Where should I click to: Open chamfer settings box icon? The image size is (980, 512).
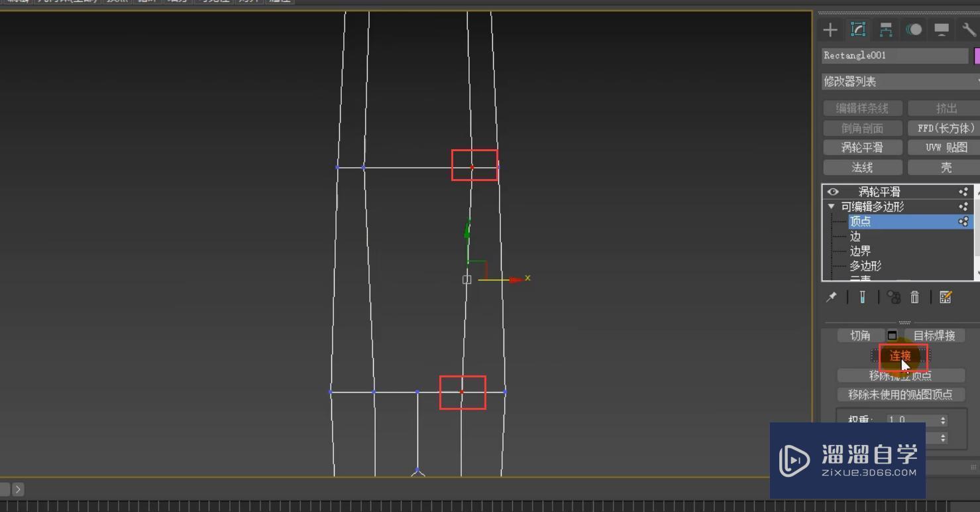[x=892, y=336]
